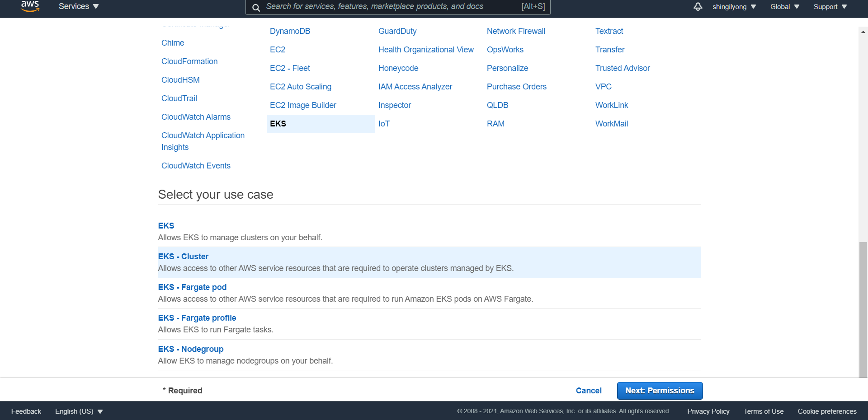The width and height of the screenshot is (868, 420).
Task: Click the search magnifier icon
Action: click(256, 7)
